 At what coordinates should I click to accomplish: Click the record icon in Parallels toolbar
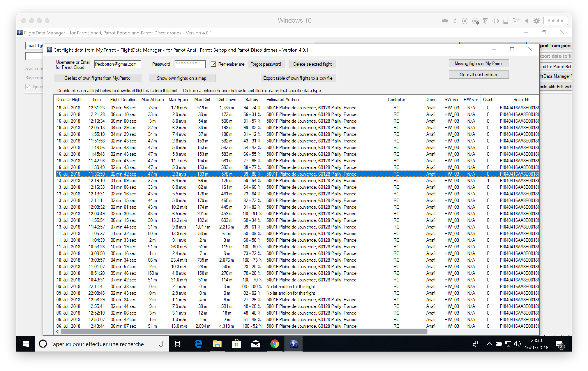pos(465,21)
